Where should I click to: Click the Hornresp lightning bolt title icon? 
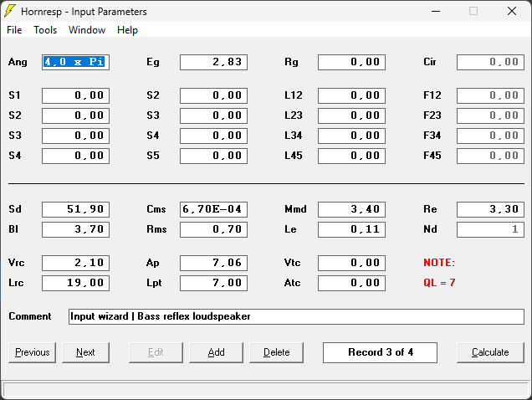pyautogui.click(x=10, y=11)
